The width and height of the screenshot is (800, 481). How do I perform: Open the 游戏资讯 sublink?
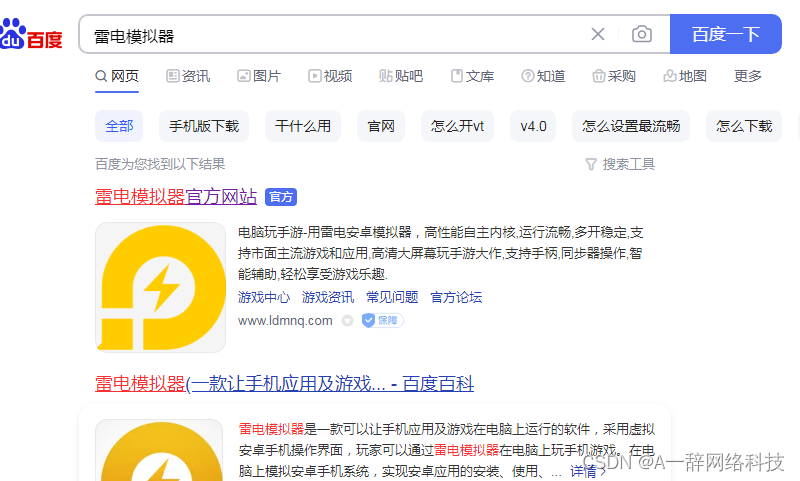pos(328,297)
